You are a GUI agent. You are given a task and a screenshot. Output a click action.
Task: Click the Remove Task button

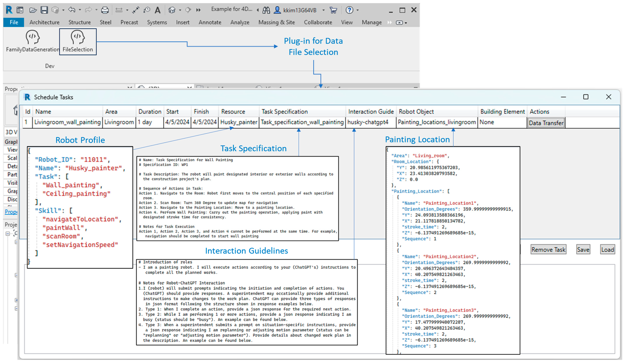548,249
